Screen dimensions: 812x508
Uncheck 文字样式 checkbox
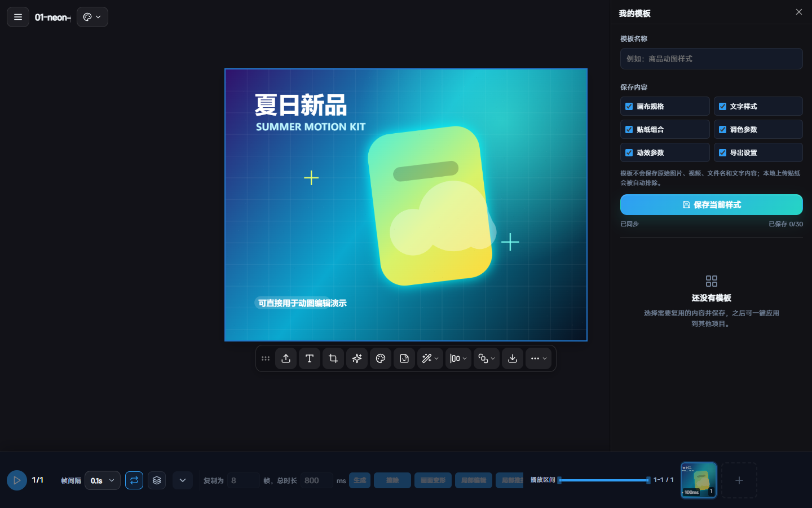tap(722, 106)
